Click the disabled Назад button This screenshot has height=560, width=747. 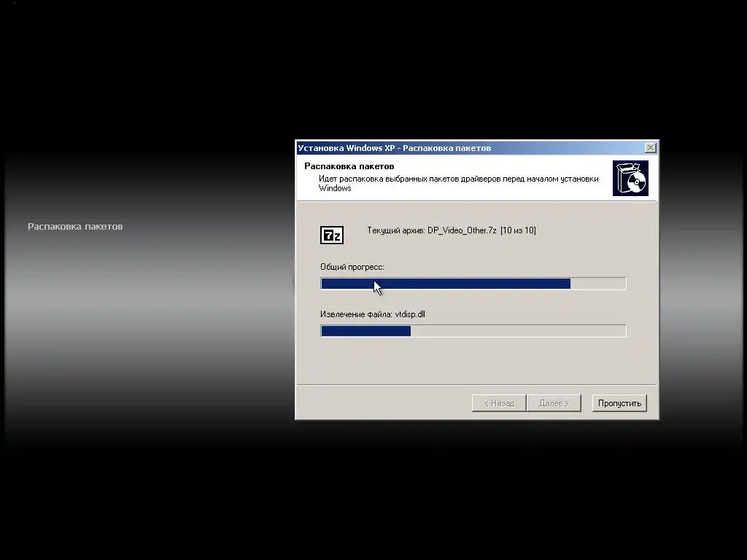coord(499,403)
